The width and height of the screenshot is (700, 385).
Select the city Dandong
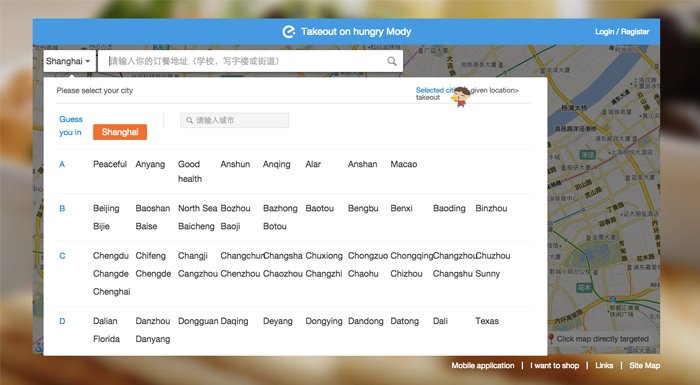pyautogui.click(x=365, y=321)
